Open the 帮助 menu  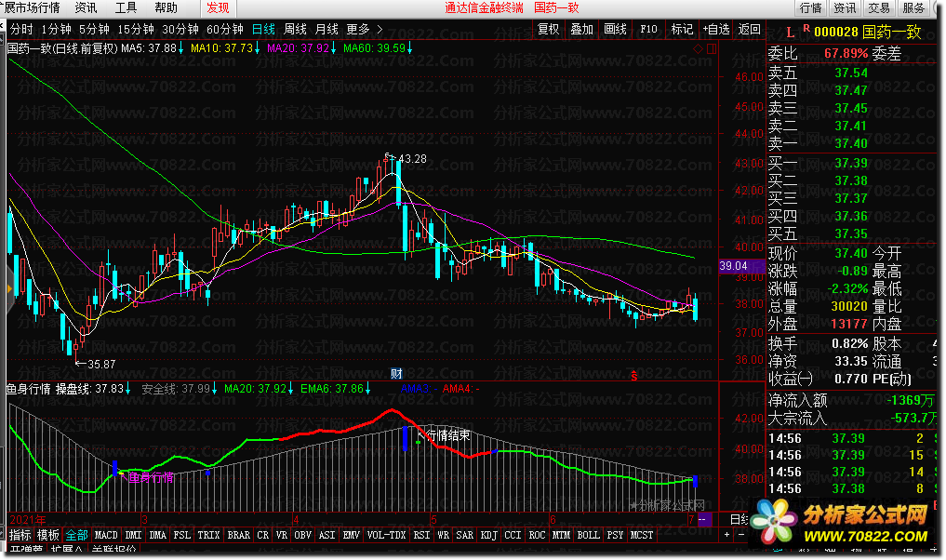coord(166,7)
